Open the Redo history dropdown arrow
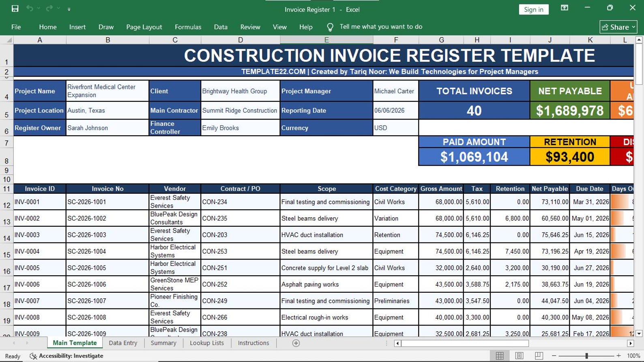 [58, 9]
